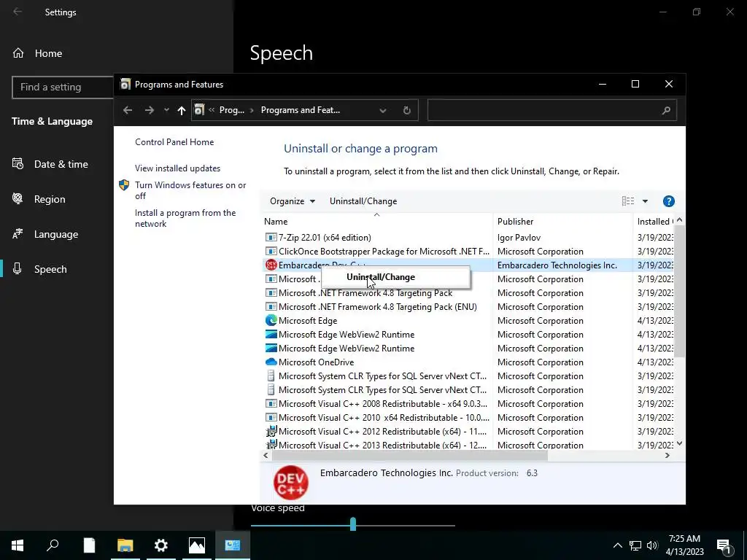Open recent locations dropdown arrow
The width and height of the screenshot is (747, 560).
coord(166,110)
